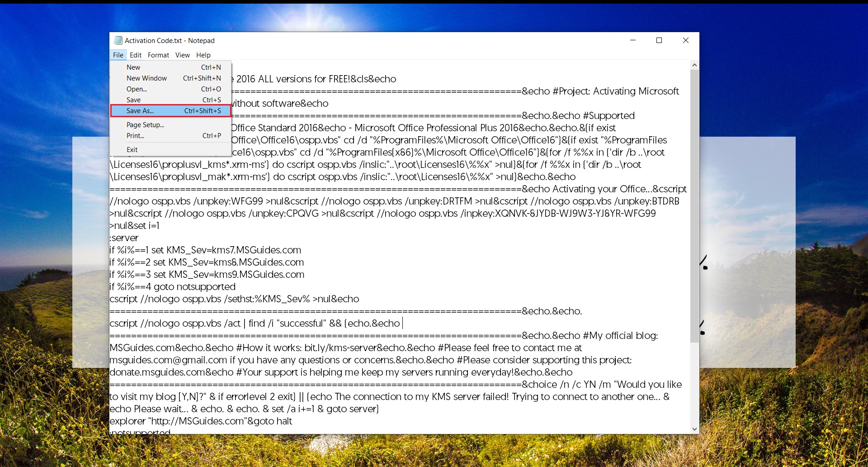868x467 pixels.
Task: Select New Window menu entry
Action: point(171,78)
